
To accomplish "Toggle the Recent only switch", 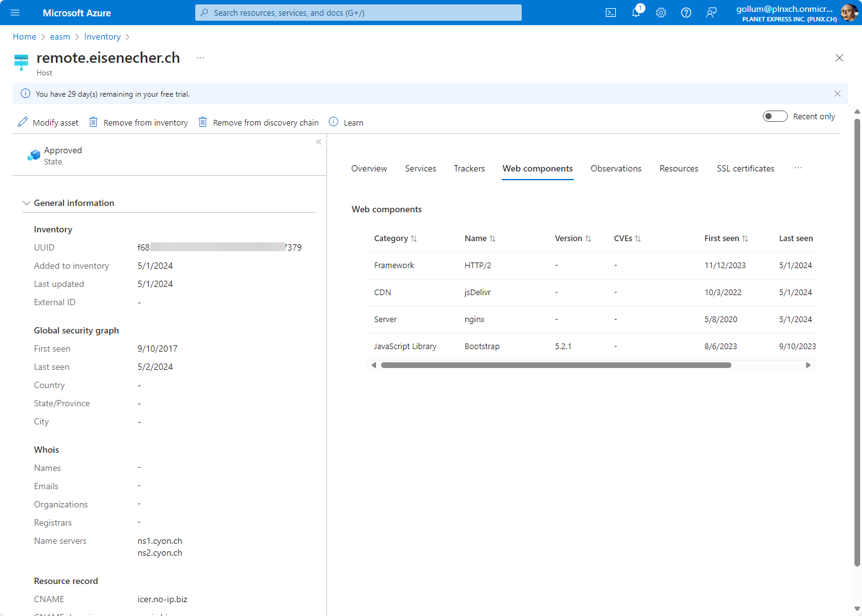I will click(775, 116).
